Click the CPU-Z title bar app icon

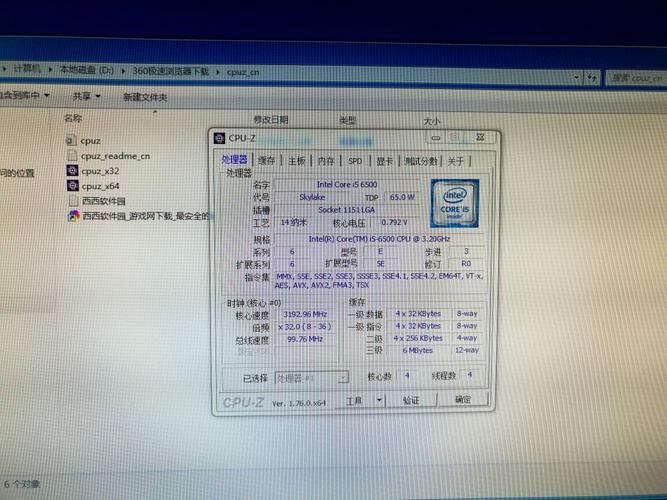click(x=219, y=138)
